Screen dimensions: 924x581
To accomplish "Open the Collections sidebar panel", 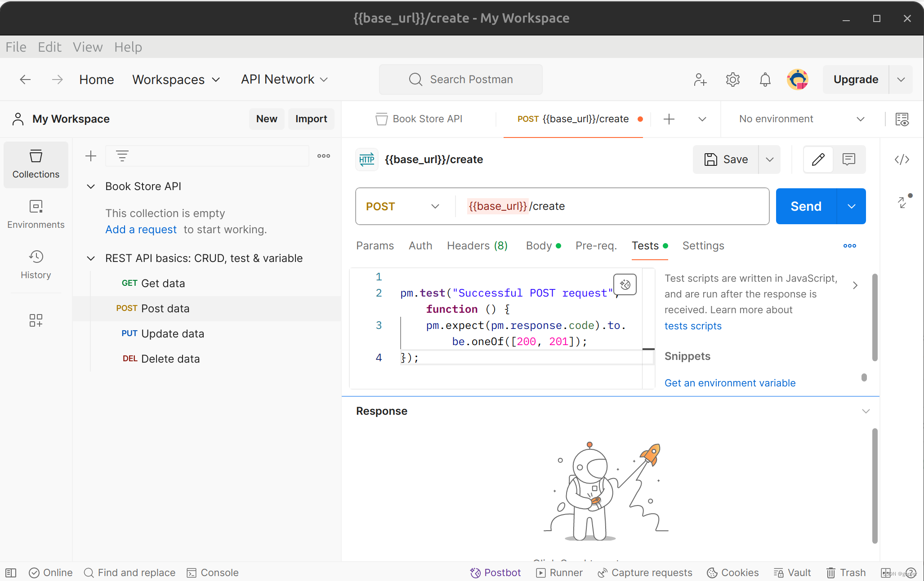I will (x=36, y=164).
